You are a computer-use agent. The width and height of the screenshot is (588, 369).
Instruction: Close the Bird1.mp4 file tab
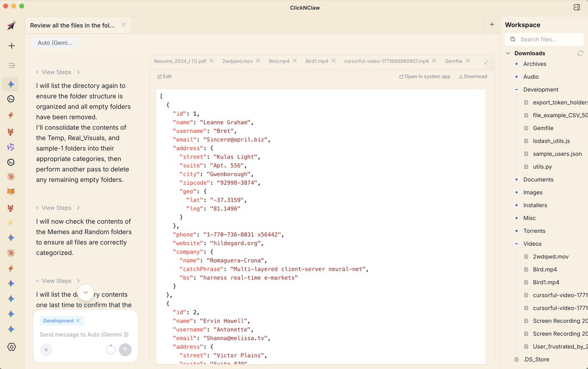pyautogui.click(x=334, y=61)
